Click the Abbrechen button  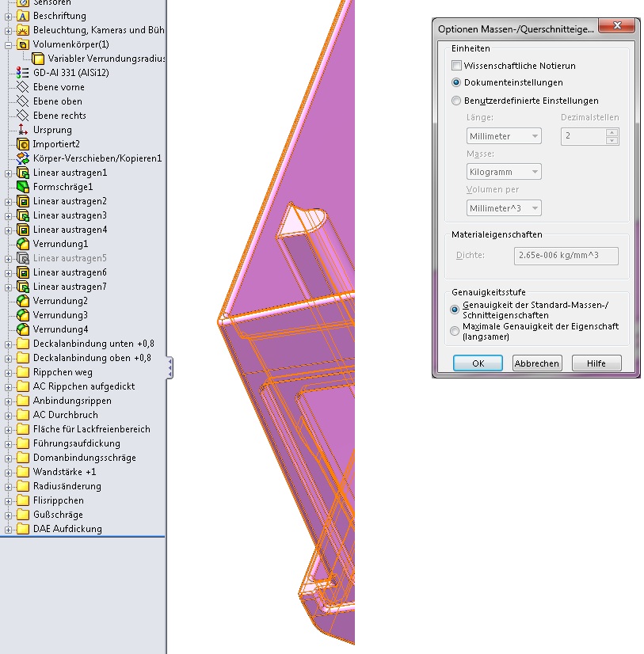[x=537, y=363]
